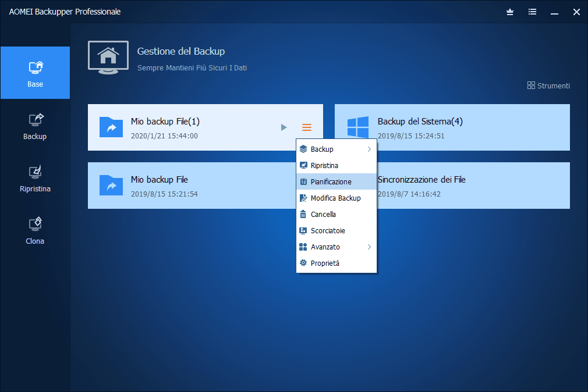Image resolution: width=588 pixels, height=392 pixels.
Task: Open the Clona section in sidebar
Action: [35, 231]
